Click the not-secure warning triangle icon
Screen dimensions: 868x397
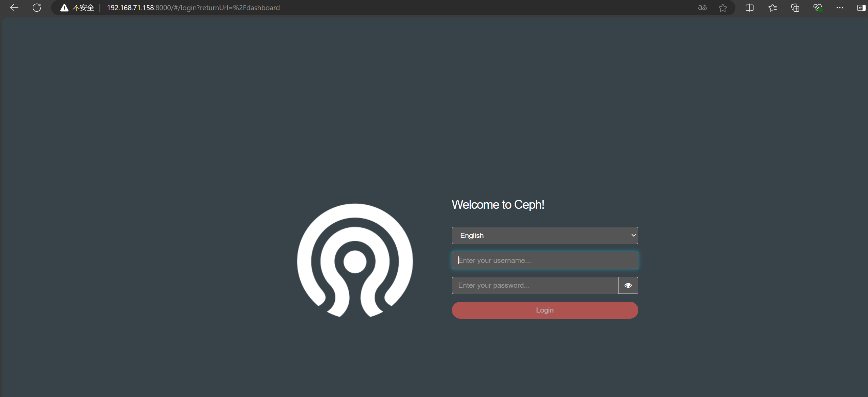click(x=64, y=8)
